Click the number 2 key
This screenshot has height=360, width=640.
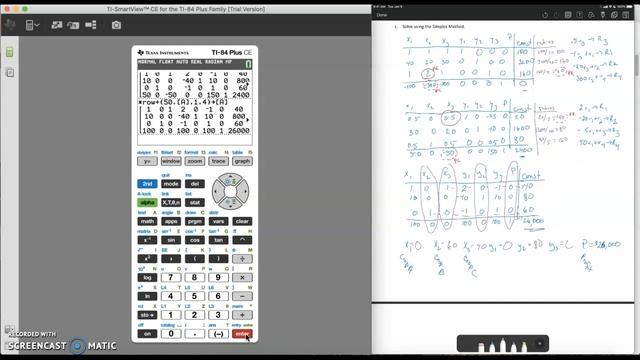[x=195, y=315]
